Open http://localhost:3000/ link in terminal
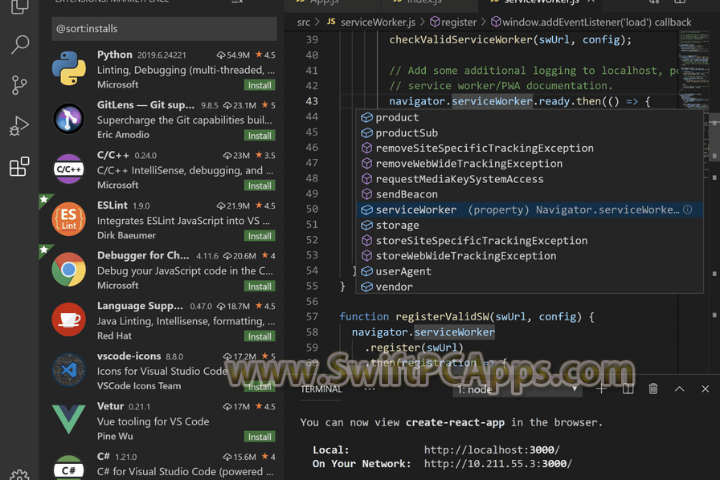Screen dimensions: 720x480 tap(492, 450)
